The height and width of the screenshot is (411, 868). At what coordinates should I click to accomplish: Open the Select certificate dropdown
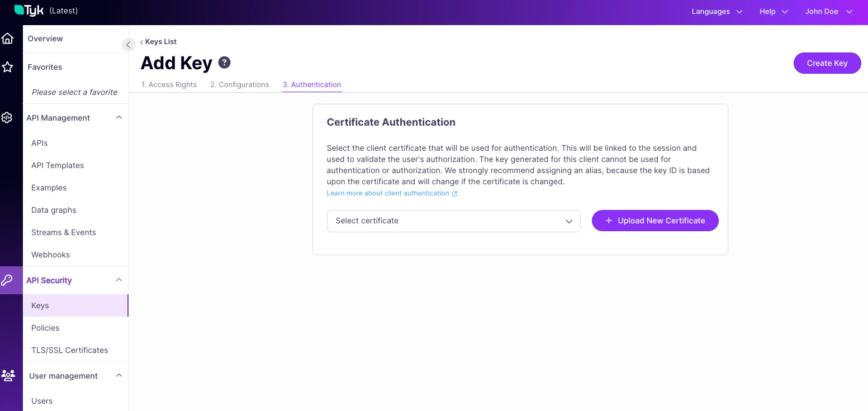pos(453,221)
